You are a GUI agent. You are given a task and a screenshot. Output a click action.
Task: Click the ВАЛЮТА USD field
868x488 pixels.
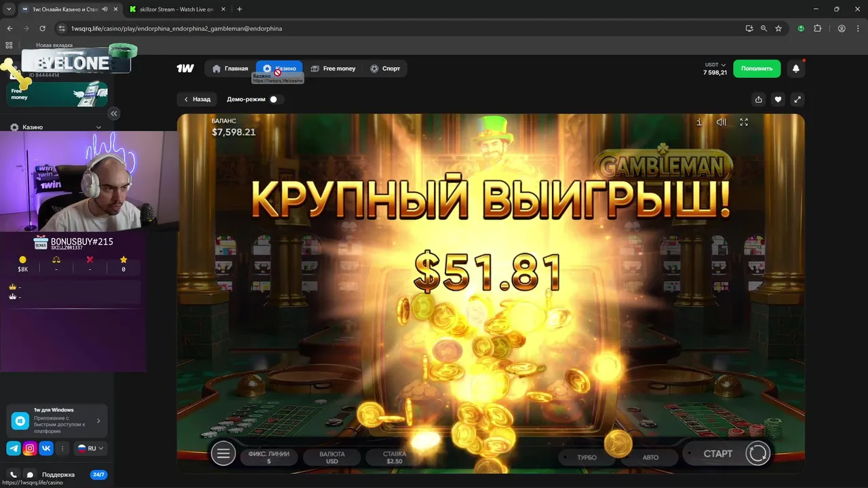coord(332,457)
